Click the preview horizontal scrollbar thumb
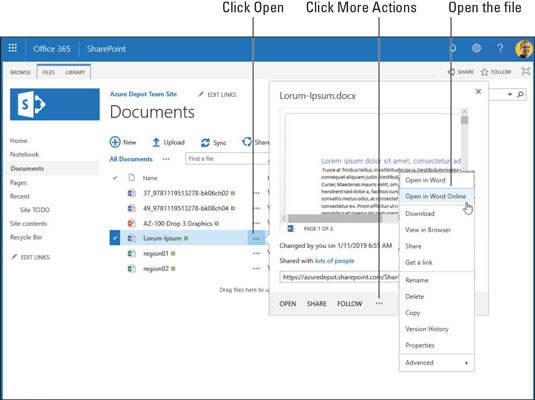This screenshot has height=400, width=535. (x=335, y=218)
